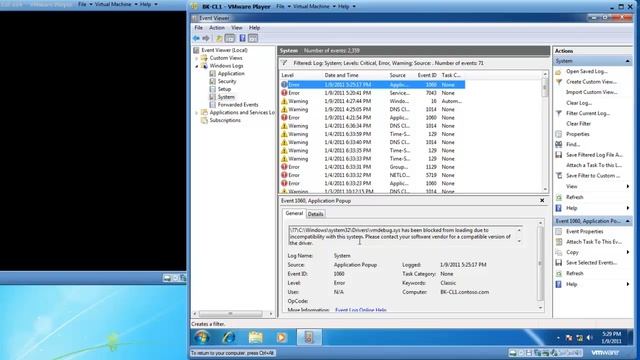The width and height of the screenshot is (640, 360).
Task: Collapse the System actions section
Action: tap(627, 61)
